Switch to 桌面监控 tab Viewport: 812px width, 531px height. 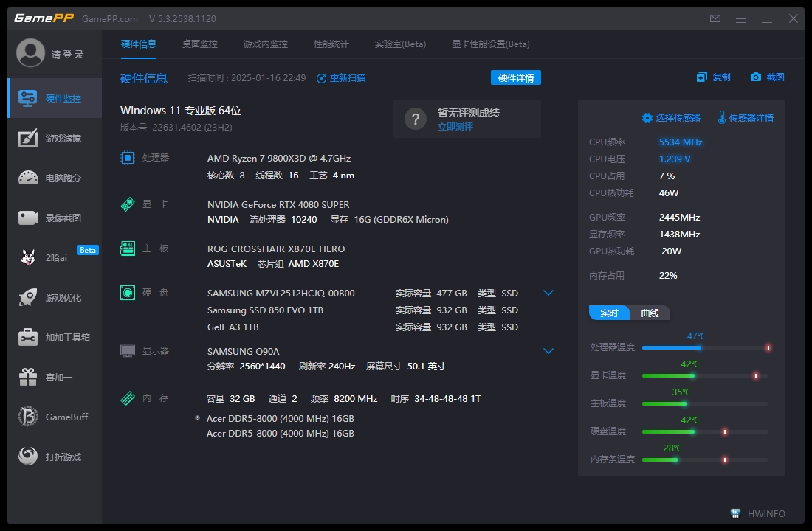(x=200, y=44)
